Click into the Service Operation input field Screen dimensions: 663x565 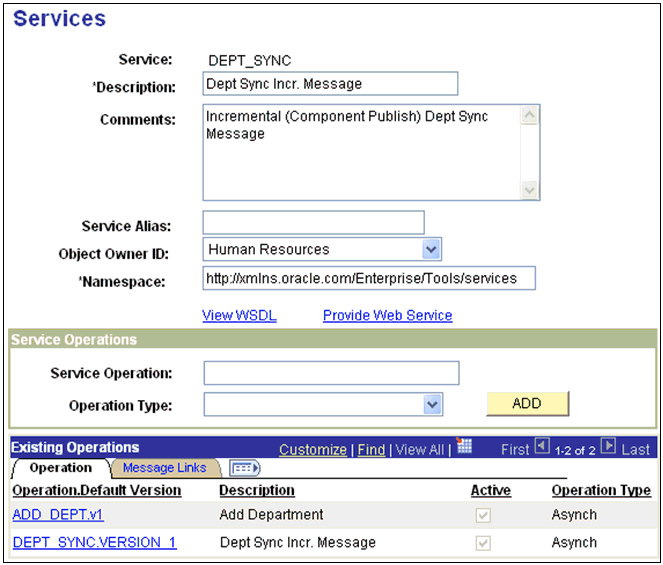pos(331,373)
